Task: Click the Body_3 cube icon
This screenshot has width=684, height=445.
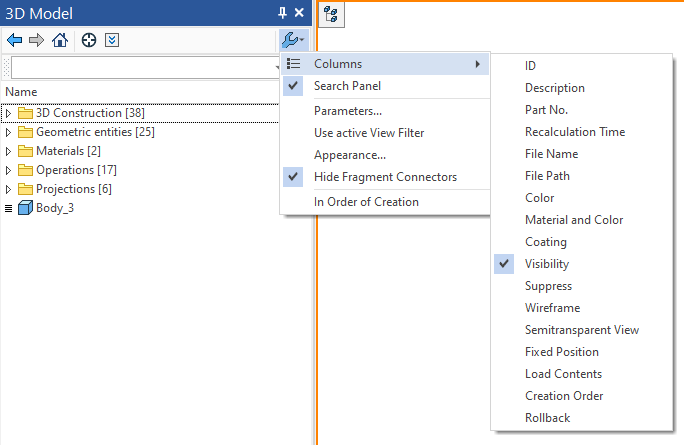Action: point(25,208)
